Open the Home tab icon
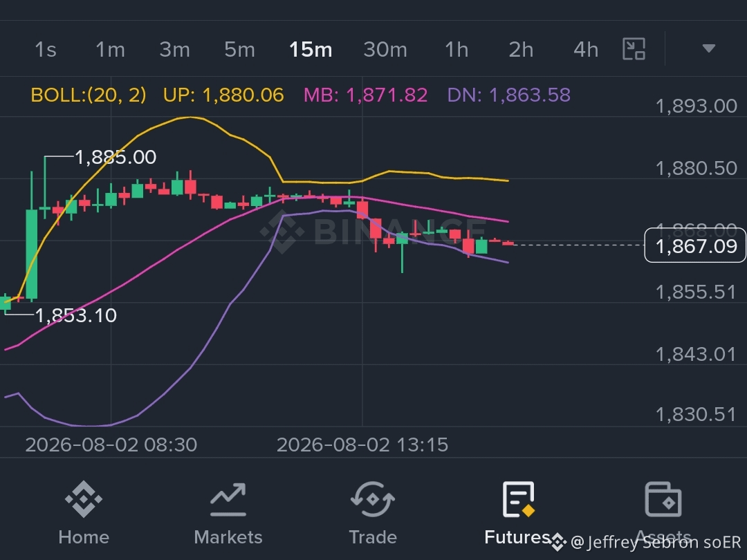The image size is (747, 560). [84, 499]
